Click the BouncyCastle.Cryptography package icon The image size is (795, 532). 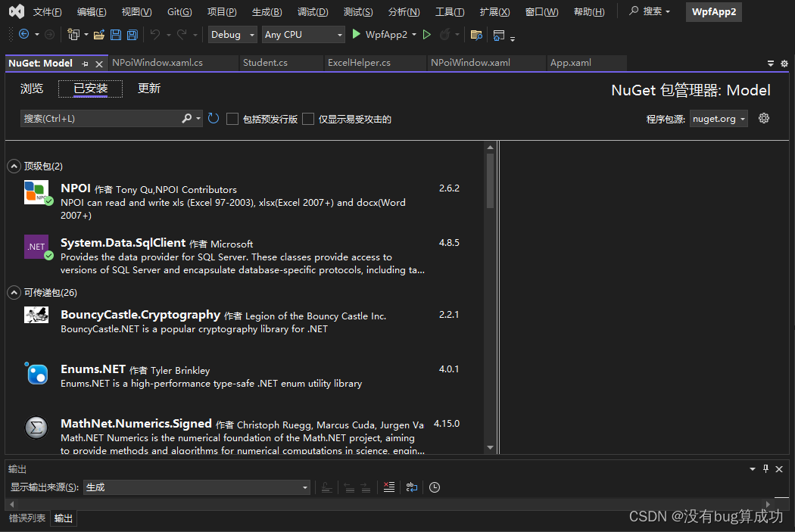coord(36,315)
